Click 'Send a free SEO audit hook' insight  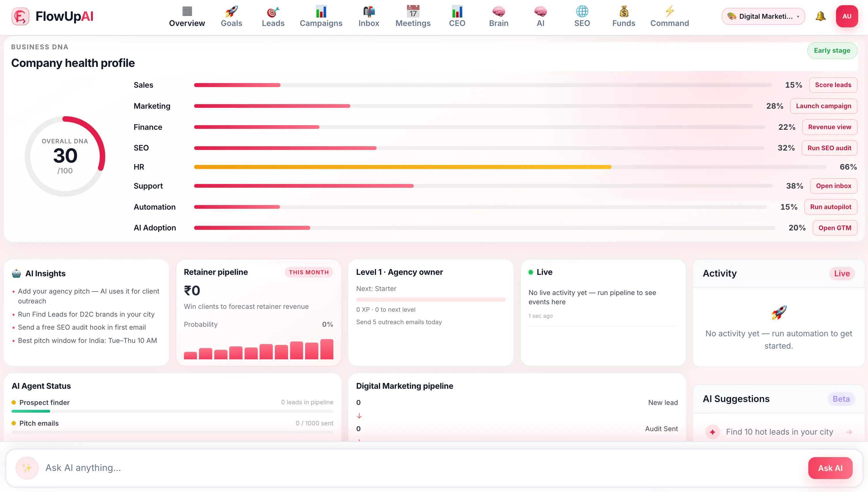(x=82, y=327)
